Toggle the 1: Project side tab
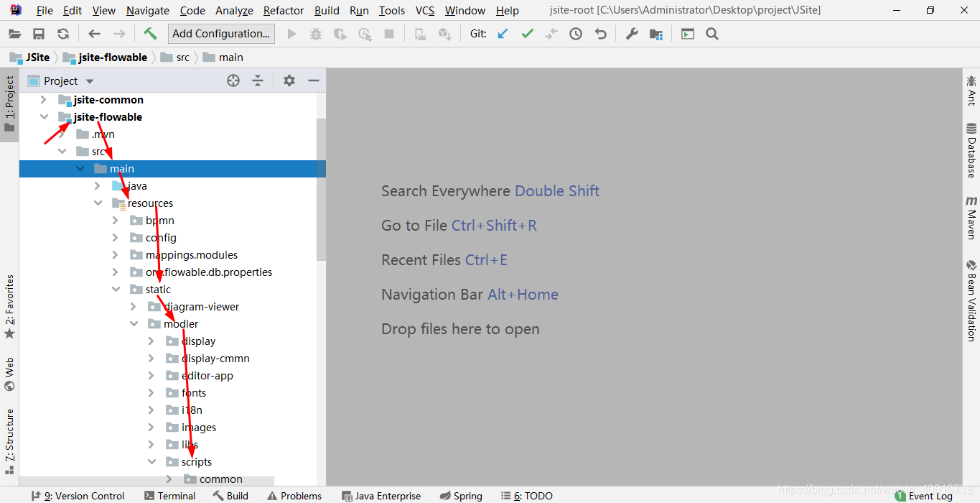980x503 pixels. pyautogui.click(x=9, y=105)
